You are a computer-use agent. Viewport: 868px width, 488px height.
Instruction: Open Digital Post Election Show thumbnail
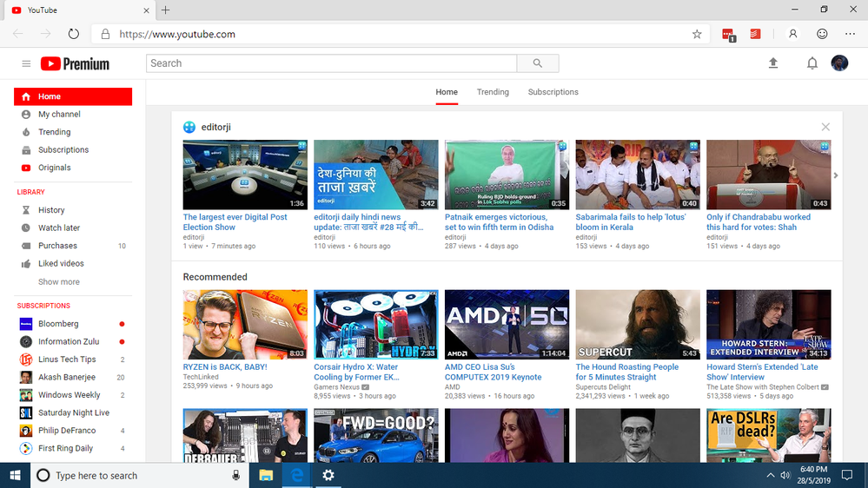pyautogui.click(x=245, y=175)
